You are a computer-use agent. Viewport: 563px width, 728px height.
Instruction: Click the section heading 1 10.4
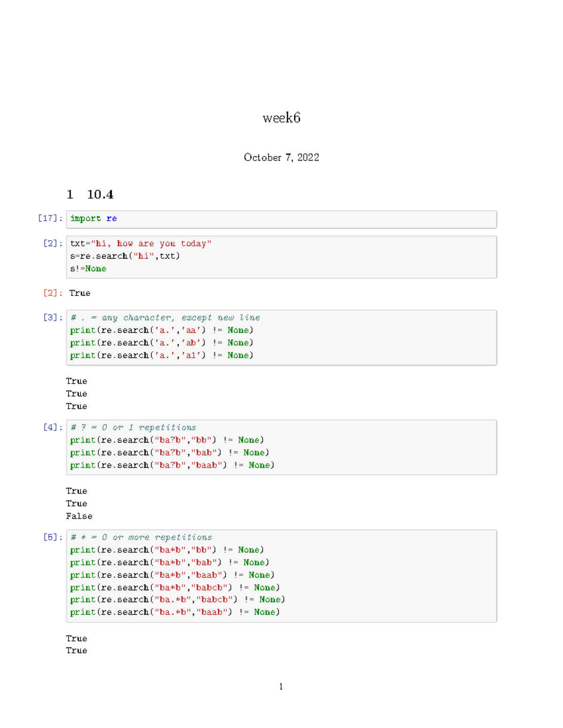pyautogui.click(x=90, y=195)
